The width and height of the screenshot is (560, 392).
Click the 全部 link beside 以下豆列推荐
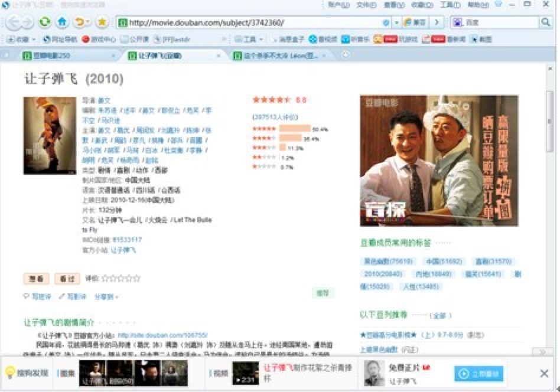440,315
